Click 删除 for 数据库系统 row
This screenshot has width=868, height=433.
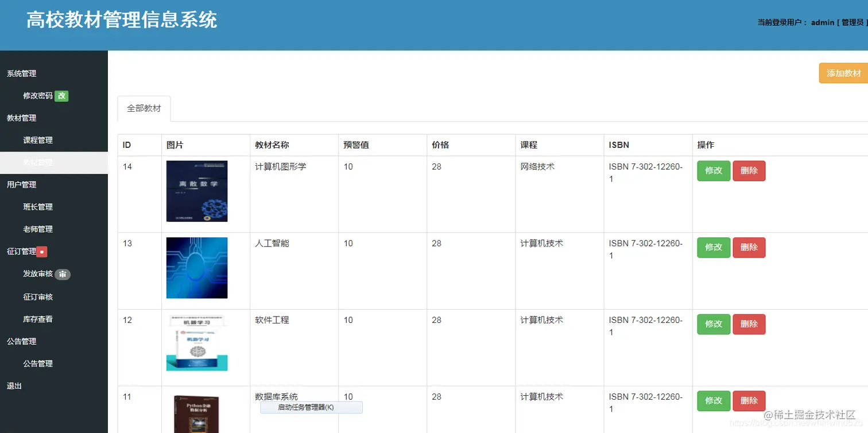(749, 401)
